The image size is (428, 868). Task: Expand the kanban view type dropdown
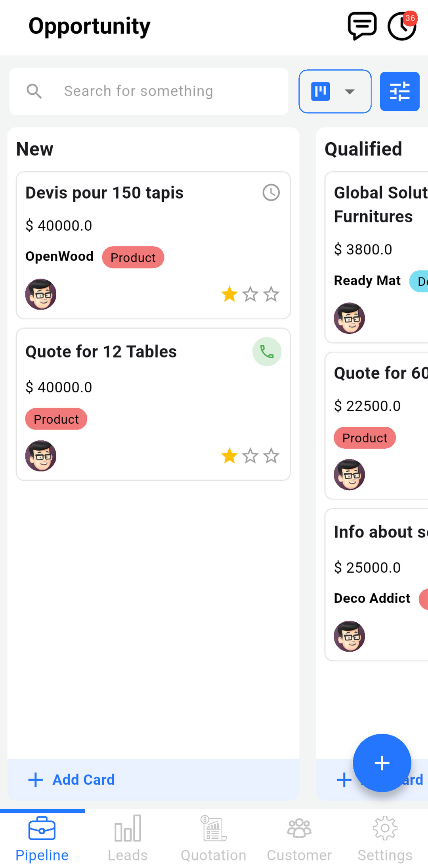(335, 92)
